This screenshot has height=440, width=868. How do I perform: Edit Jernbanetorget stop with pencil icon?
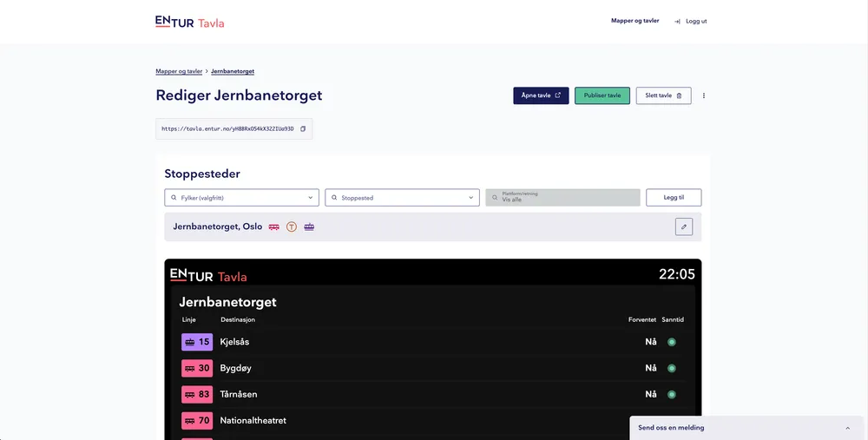point(684,227)
